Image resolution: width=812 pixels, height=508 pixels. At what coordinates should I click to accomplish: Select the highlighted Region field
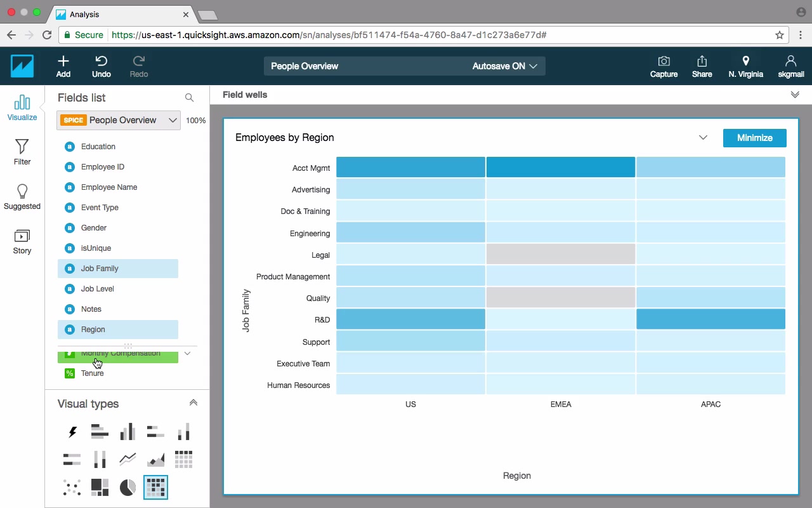coord(118,330)
